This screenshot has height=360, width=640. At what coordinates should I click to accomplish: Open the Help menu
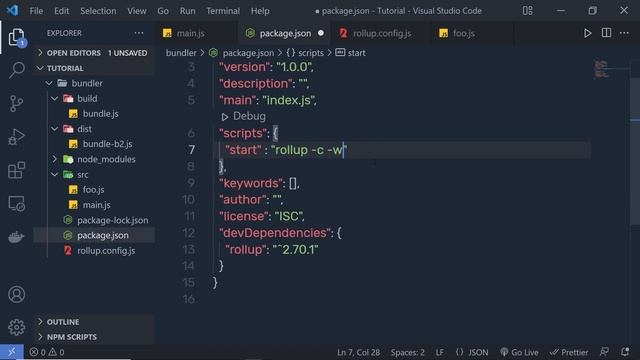[x=260, y=11]
